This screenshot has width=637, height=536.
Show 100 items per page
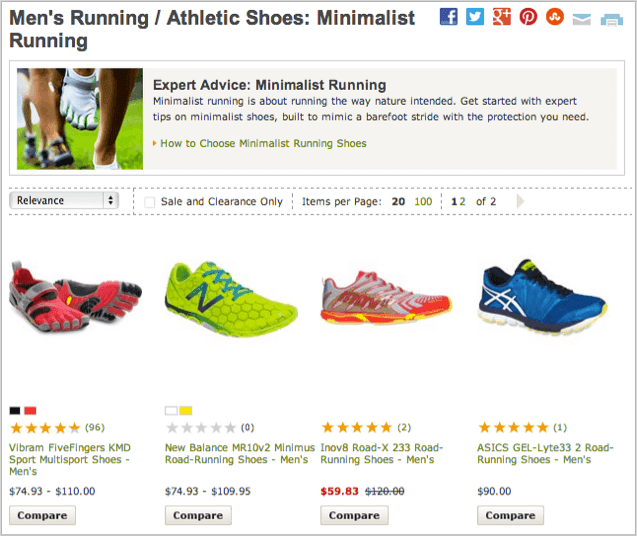click(423, 202)
